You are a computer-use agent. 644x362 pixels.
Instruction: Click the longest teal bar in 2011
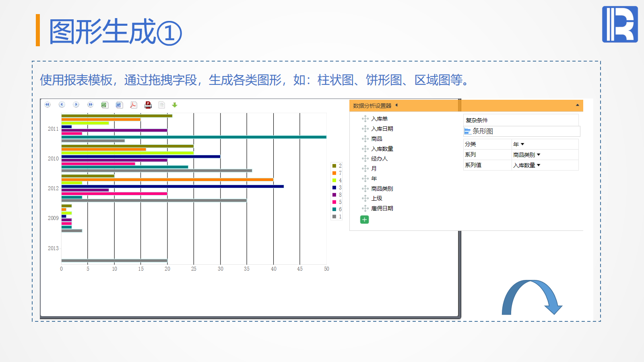pyautogui.click(x=194, y=137)
